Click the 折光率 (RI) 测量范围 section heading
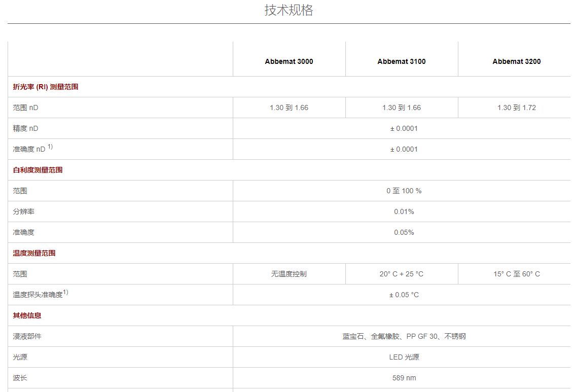This screenshot has height=392, width=574. (x=46, y=87)
